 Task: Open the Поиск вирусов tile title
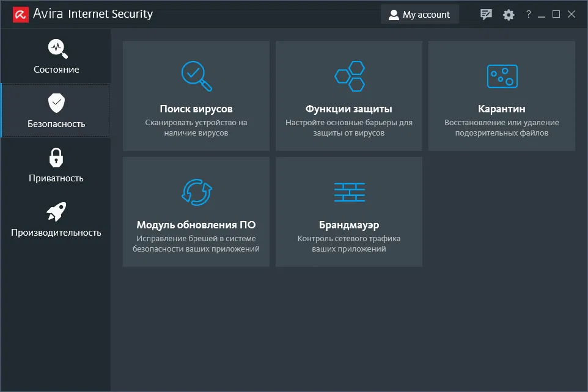tap(196, 109)
